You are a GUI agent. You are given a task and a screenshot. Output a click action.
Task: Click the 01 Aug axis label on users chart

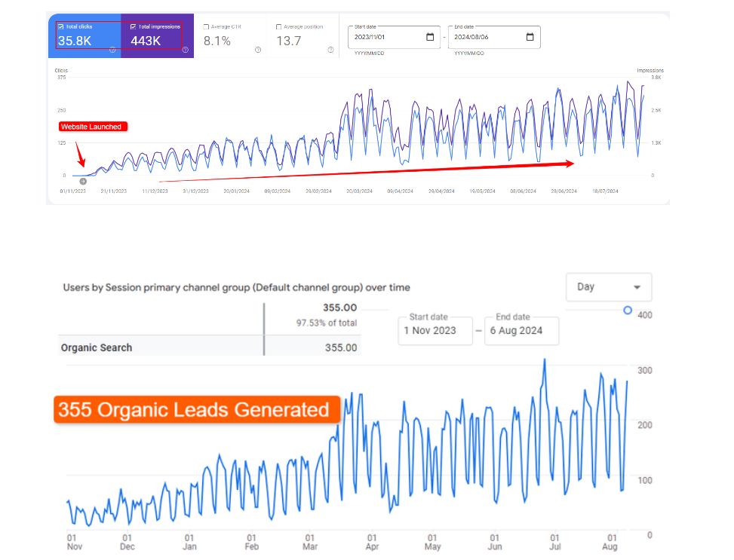(x=610, y=542)
